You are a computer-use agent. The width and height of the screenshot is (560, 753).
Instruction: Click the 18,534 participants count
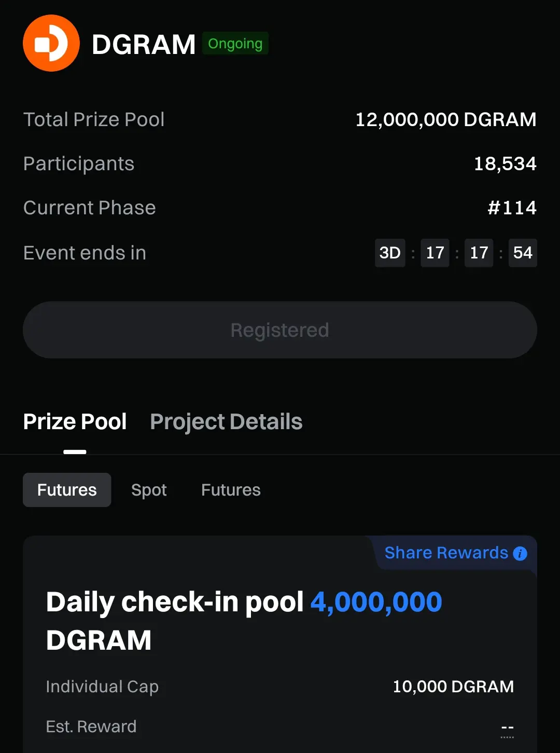click(505, 164)
